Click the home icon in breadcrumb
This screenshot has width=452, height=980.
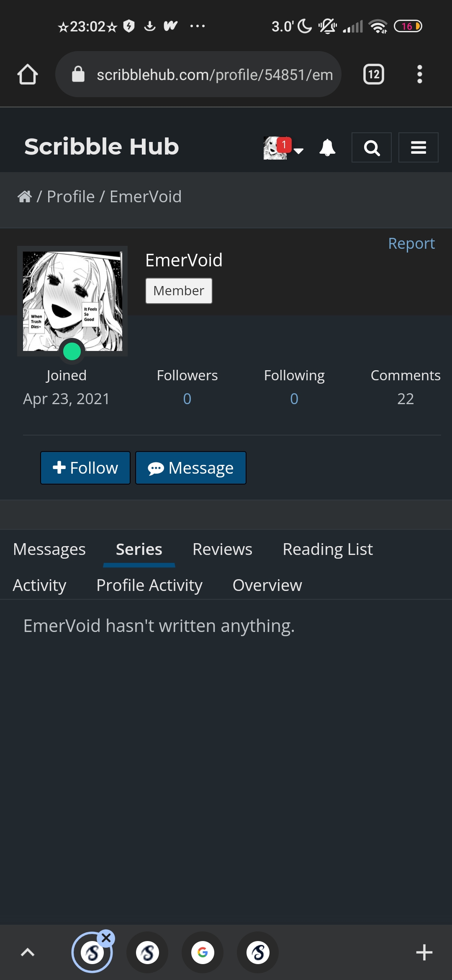[x=25, y=196]
